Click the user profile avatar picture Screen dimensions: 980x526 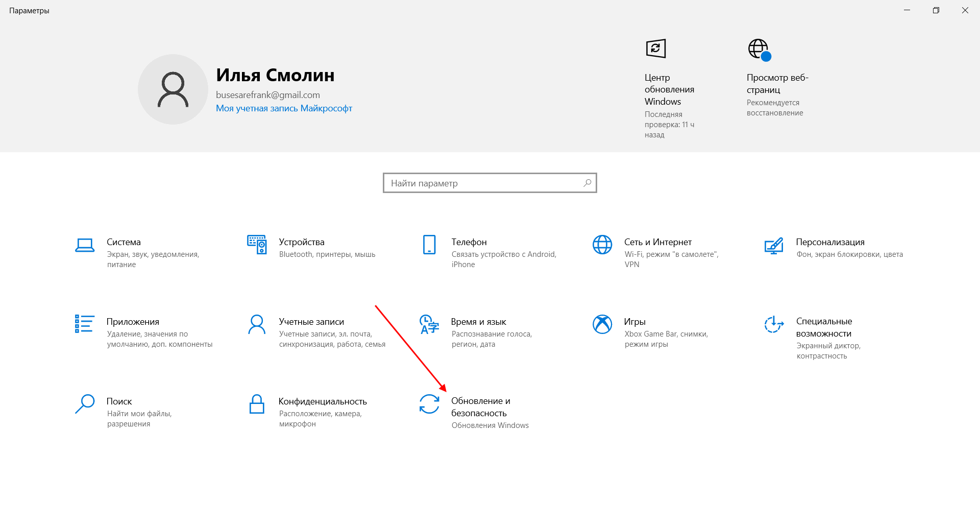173,89
